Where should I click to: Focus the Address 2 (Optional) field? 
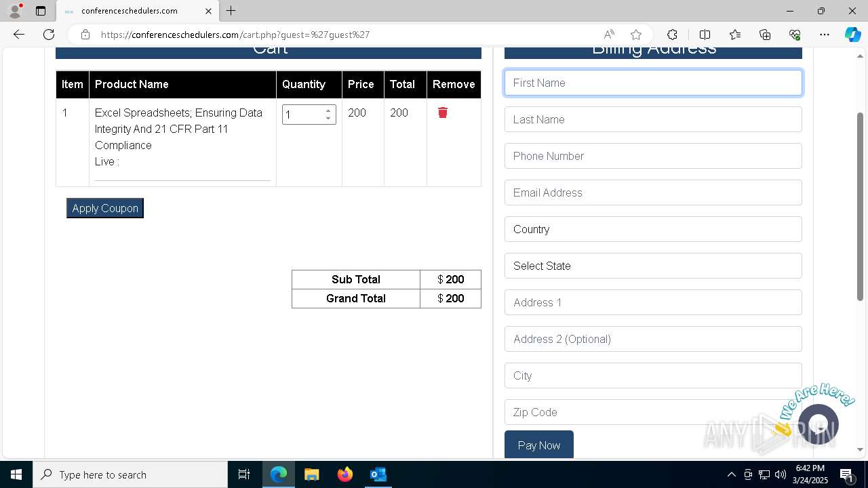(x=653, y=339)
